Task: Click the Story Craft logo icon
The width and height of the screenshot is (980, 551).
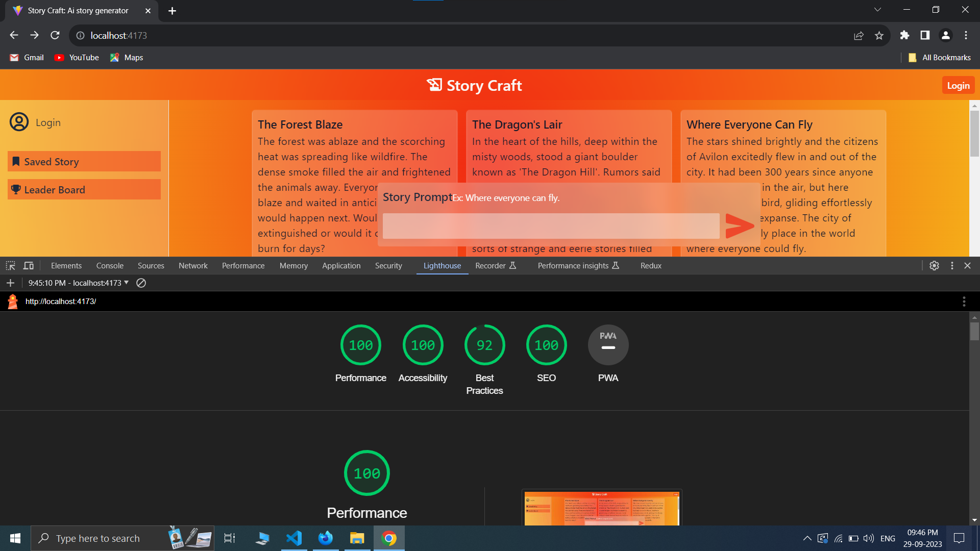Action: click(434, 85)
